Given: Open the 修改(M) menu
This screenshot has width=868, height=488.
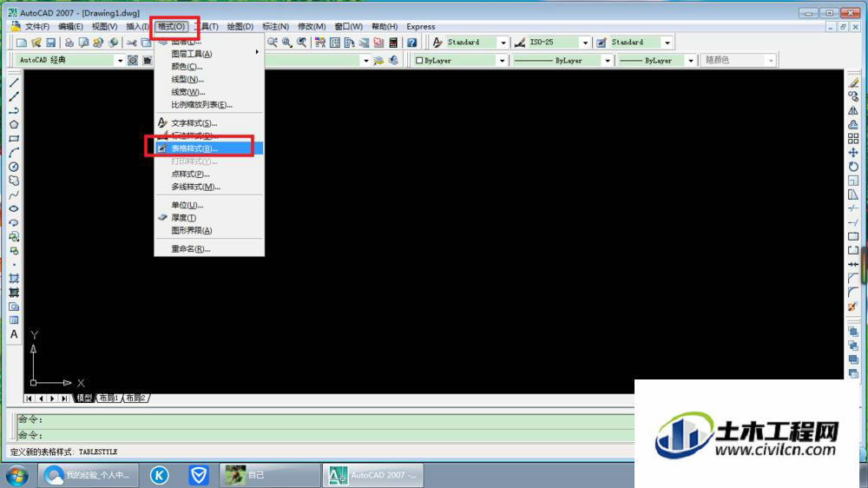Looking at the screenshot, I should click(311, 27).
